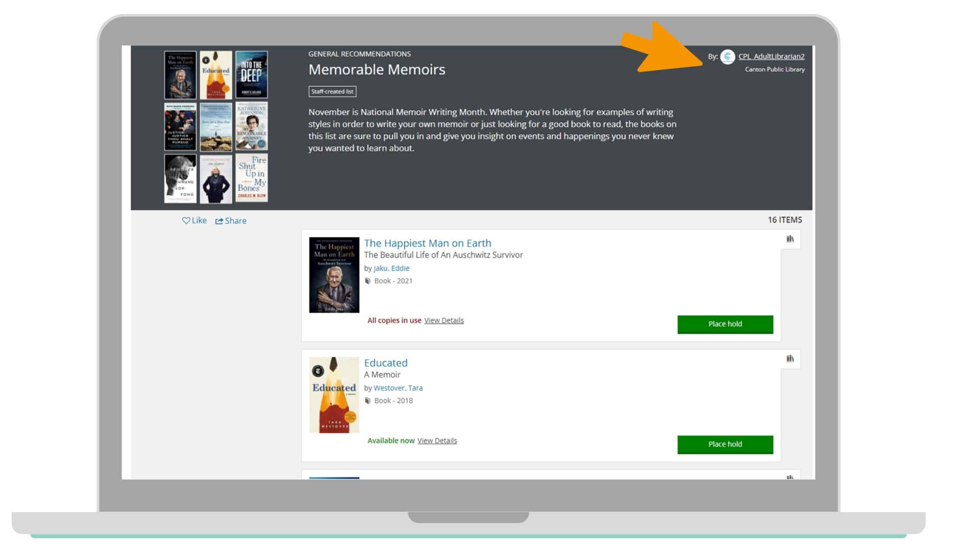The width and height of the screenshot is (980, 551).
Task: Select Happiest Man on Earth cover in collage
Action: (x=180, y=75)
